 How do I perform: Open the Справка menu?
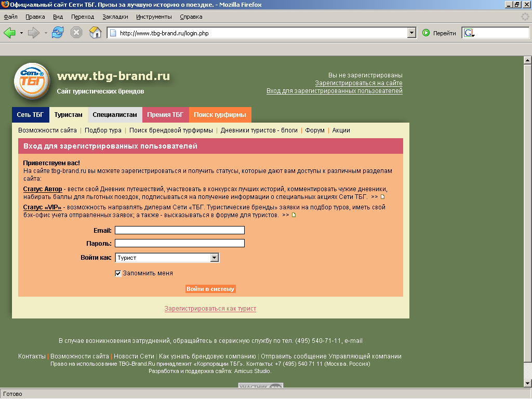(x=191, y=17)
